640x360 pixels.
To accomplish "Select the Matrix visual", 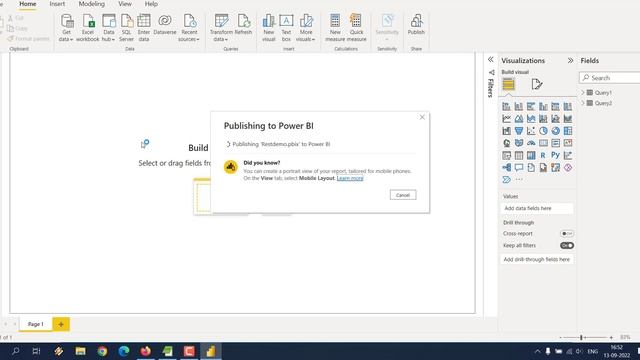I will tap(531, 156).
